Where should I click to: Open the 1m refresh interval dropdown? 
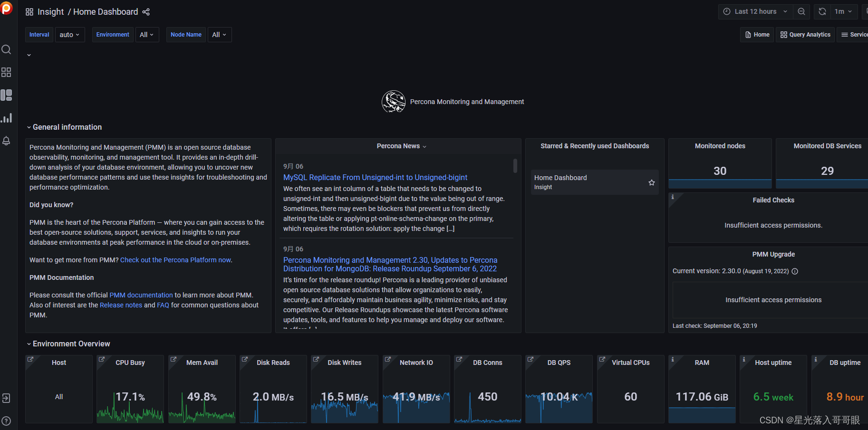coord(844,11)
